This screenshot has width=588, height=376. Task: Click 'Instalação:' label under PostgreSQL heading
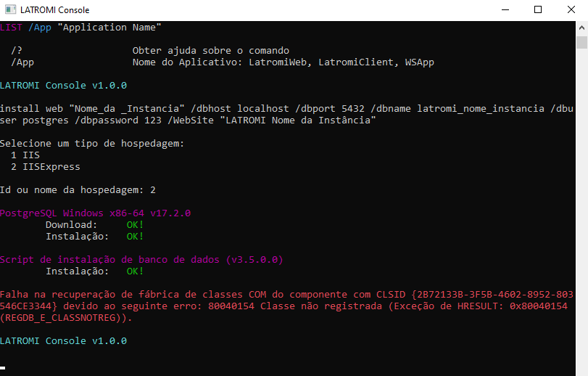coord(78,237)
